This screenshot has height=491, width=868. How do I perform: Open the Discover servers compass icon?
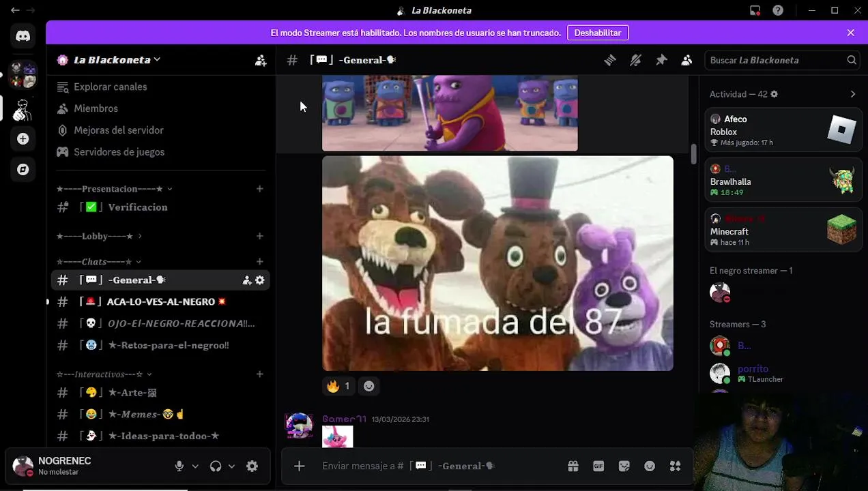point(23,169)
